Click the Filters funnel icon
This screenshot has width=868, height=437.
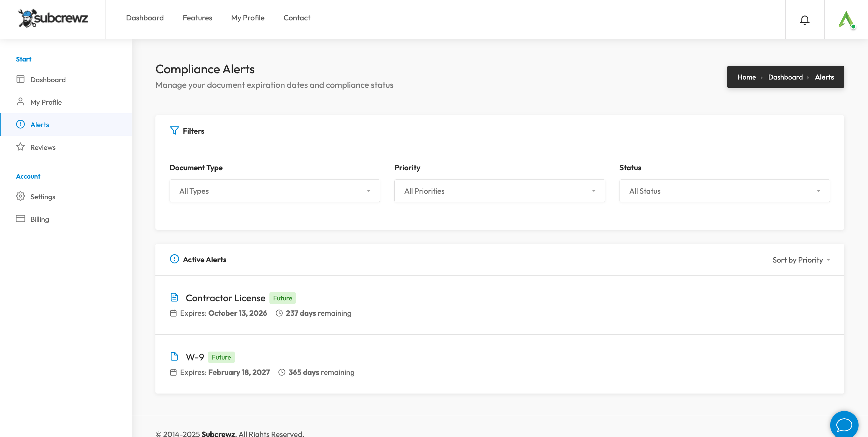(x=174, y=130)
